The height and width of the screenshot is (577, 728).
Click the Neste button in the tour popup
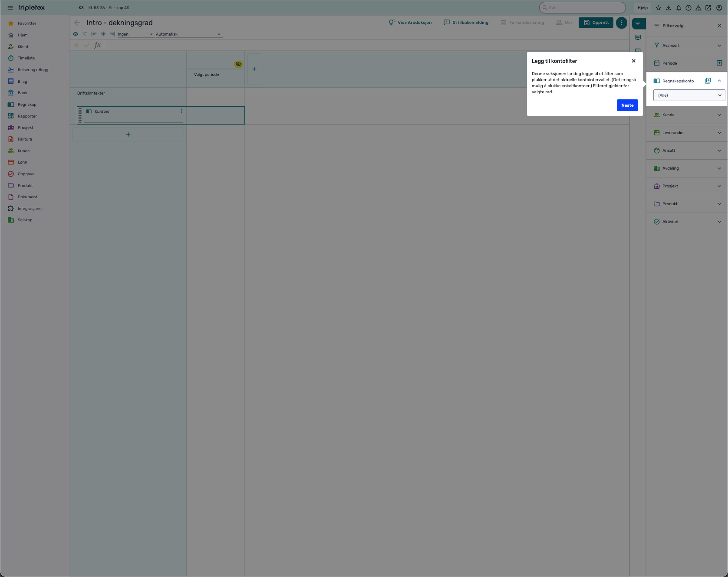tap(627, 105)
